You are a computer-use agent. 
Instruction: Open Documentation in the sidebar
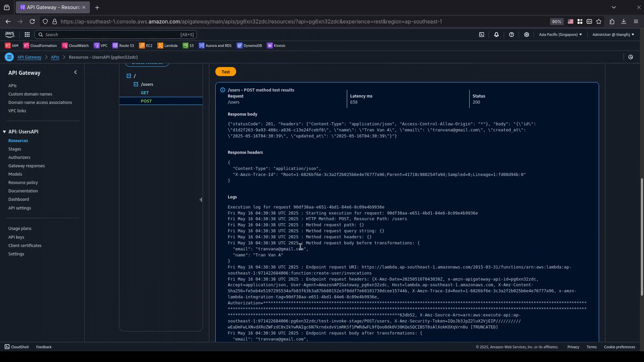point(23,191)
